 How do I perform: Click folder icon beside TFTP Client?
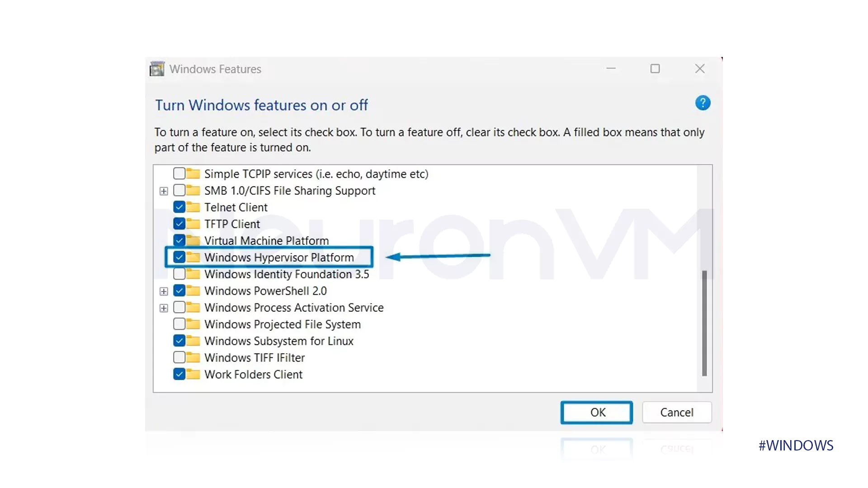(x=193, y=224)
